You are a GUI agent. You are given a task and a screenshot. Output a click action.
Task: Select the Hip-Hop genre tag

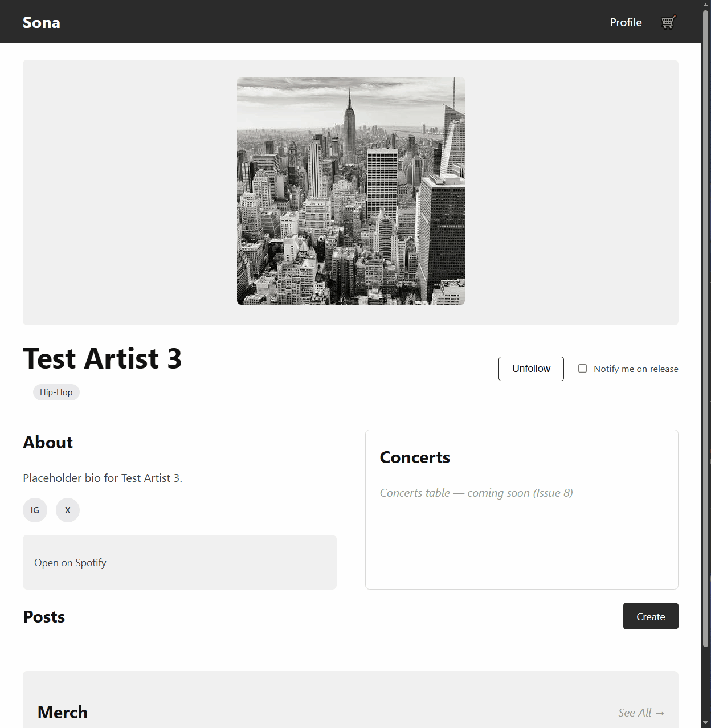click(56, 392)
